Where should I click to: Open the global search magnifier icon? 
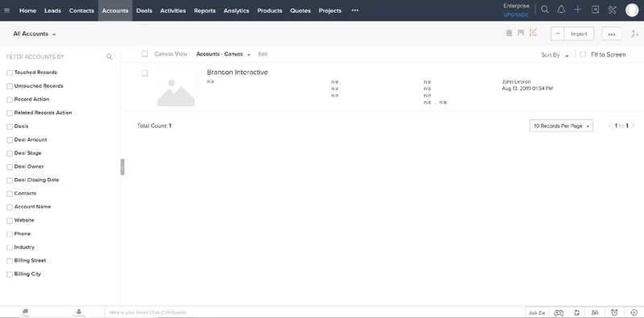coord(545,10)
